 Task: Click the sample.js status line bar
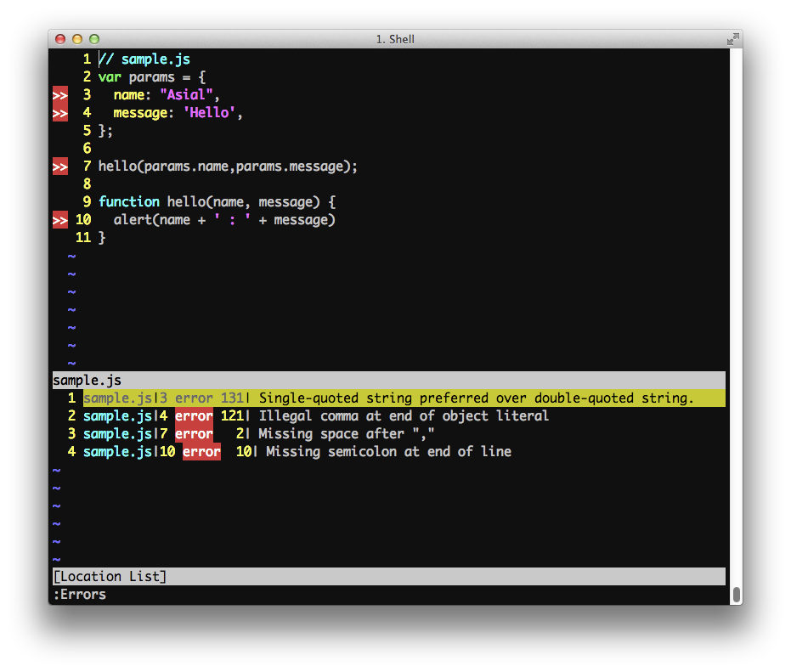(x=388, y=381)
